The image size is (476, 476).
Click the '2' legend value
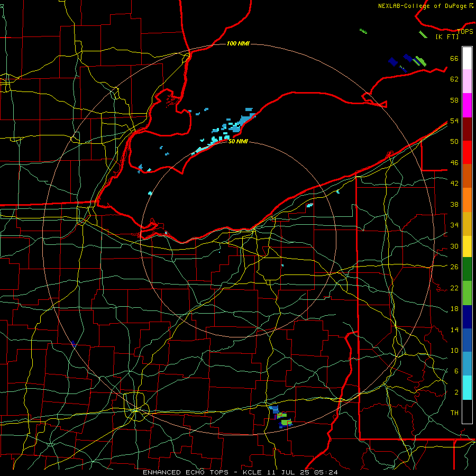point(456,392)
